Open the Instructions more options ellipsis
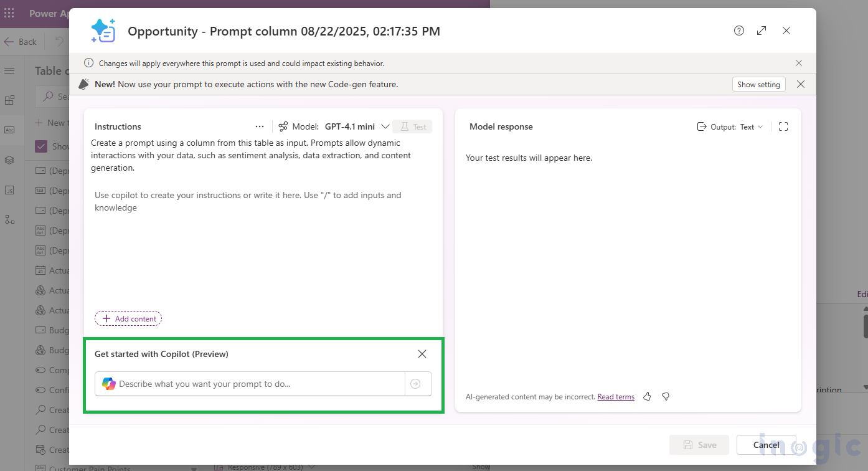This screenshot has height=471, width=868. (x=260, y=126)
